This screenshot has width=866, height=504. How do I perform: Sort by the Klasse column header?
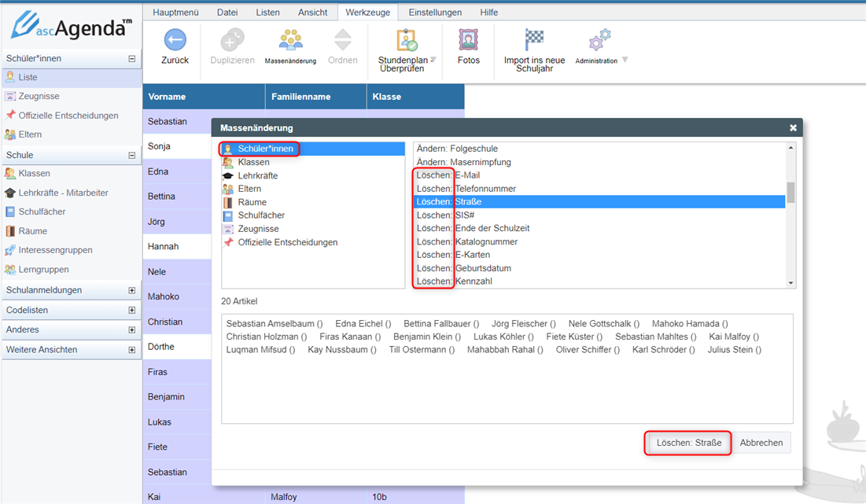[415, 97]
